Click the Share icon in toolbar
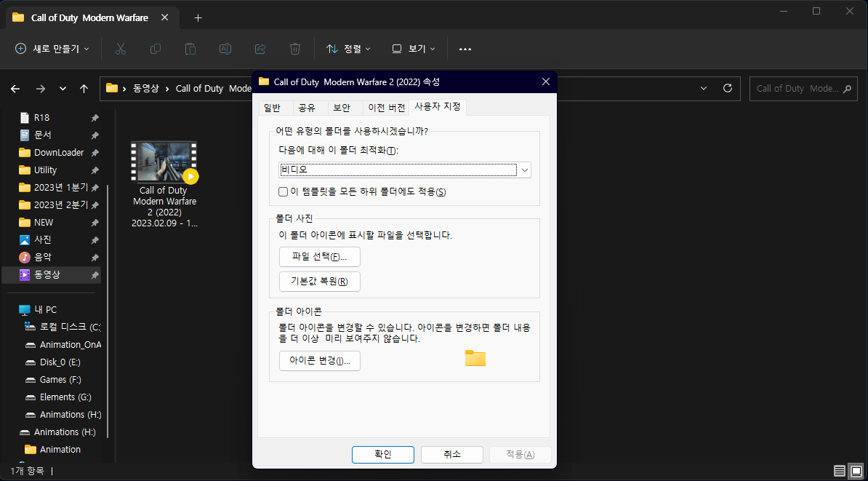Viewport: 868px width, 481px height. tap(260, 49)
